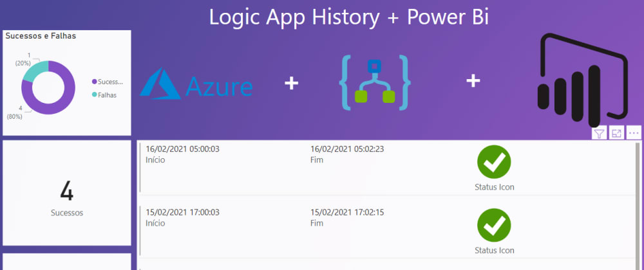Click the end time 15/02/2021 17:02:15
Image resolution: width=644 pixels, height=270 pixels.
point(347,212)
